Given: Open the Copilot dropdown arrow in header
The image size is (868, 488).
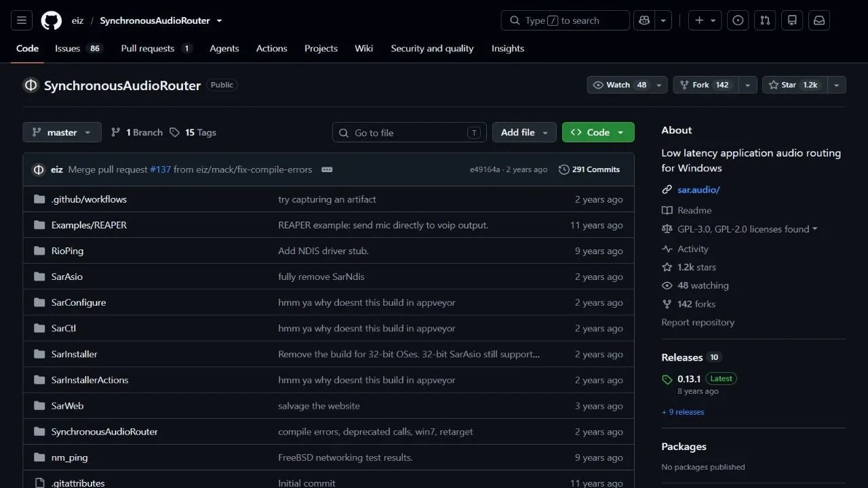Looking at the screenshot, I should [663, 20].
